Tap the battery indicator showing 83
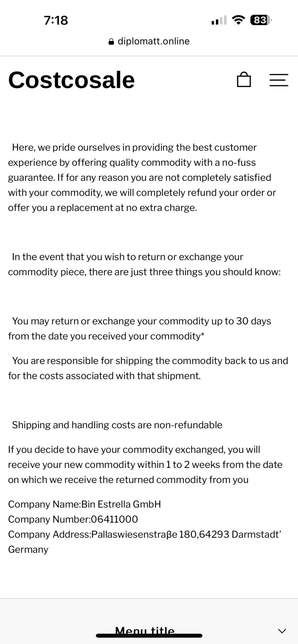Screen dimensions: 298x644 tap(261, 20)
